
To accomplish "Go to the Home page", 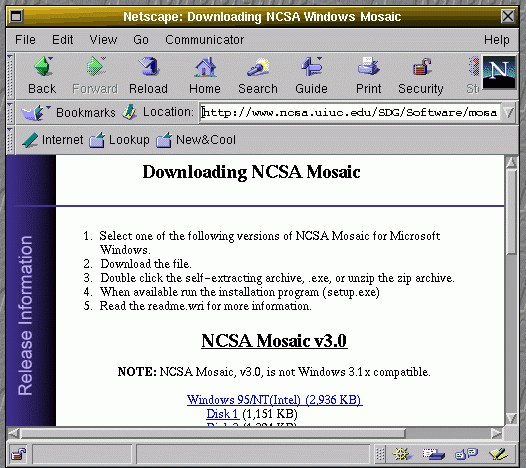I will point(205,75).
